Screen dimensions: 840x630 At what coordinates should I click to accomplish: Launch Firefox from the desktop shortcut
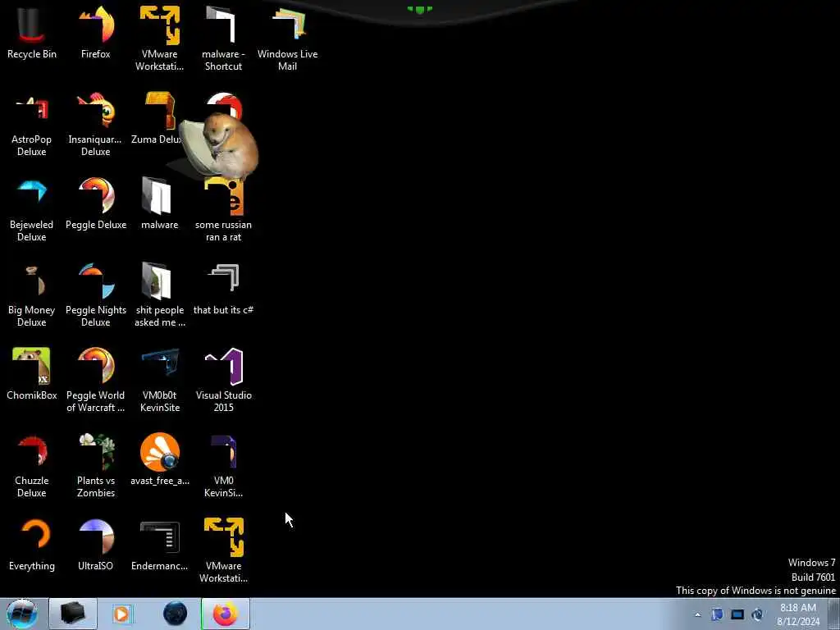96,33
